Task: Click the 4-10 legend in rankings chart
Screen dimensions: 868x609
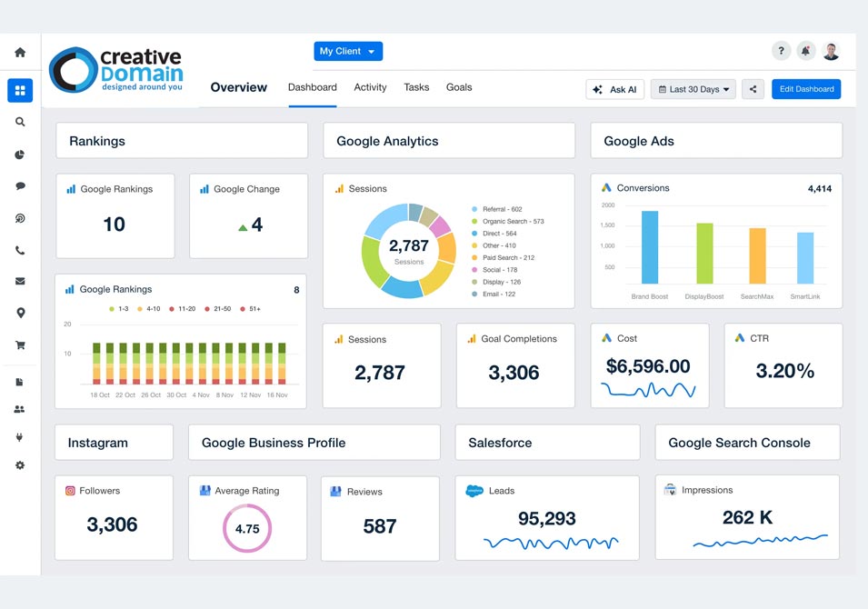Action: click(x=149, y=308)
